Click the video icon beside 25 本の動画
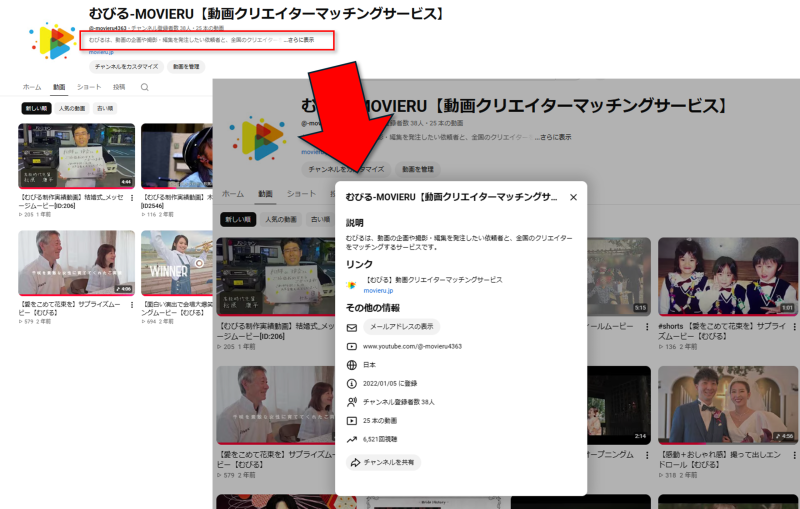 [x=352, y=421]
